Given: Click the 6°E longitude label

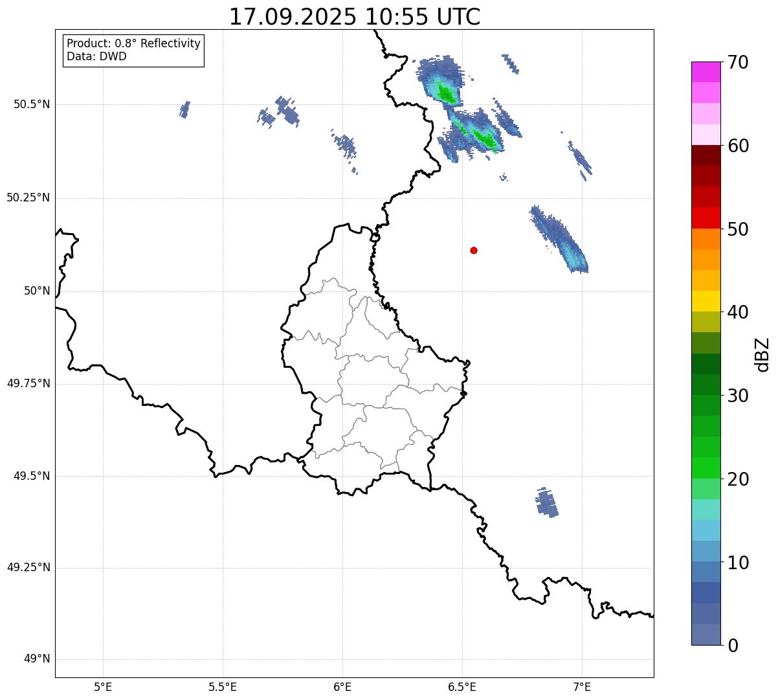Looking at the screenshot, I should coord(342,687).
